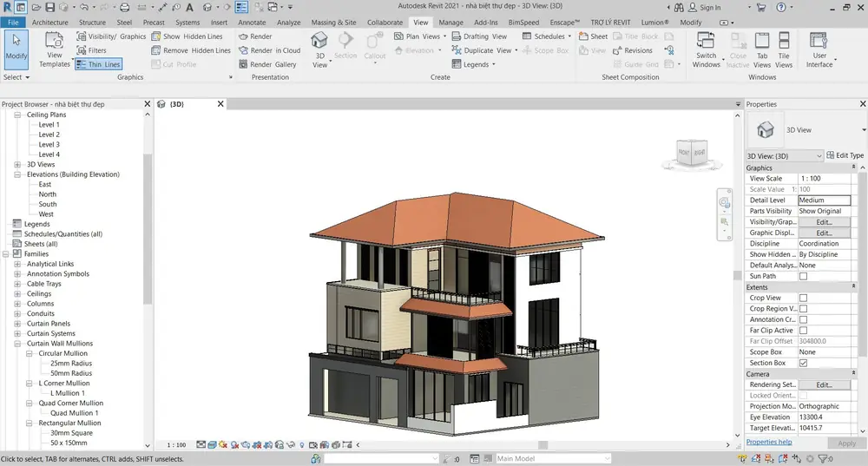This screenshot has height=466, width=868.
Task: Click the Main Model design option field
Action: [552, 458]
